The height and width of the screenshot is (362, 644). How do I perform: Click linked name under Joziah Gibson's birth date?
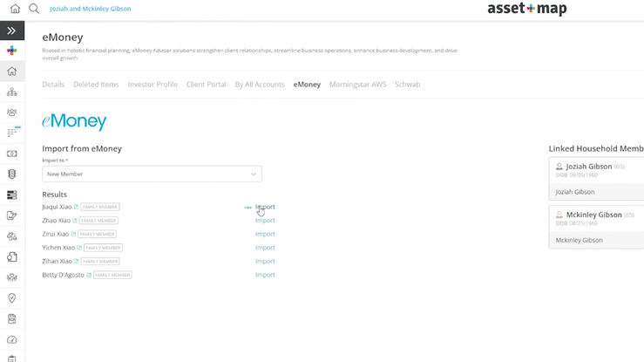pyautogui.click(x=575, y=192)
